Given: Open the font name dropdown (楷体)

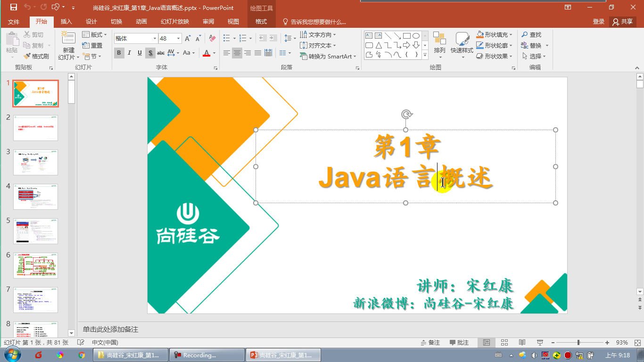Looking at the screenshot, I should pyautogui.click(x=155, y=39).
